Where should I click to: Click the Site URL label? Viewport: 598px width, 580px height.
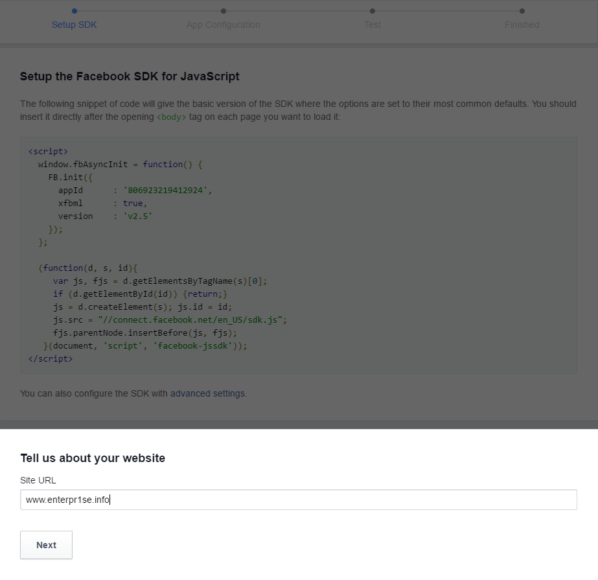(38, 480)
